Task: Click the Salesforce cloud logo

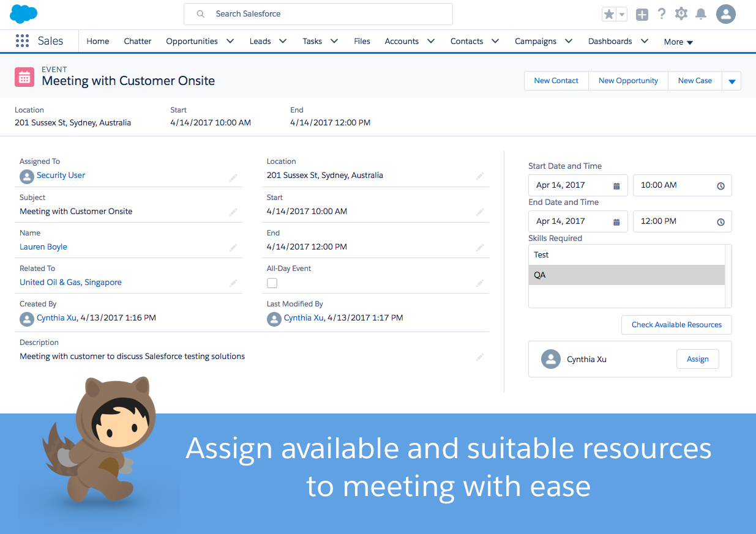Action: 24,13
